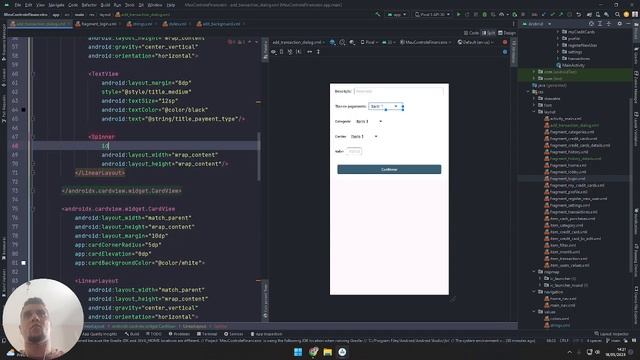The width and height of the screenshot is (640, 360).
Task: Open the Pixel device selector dropdown
Action: coord(432,14)
